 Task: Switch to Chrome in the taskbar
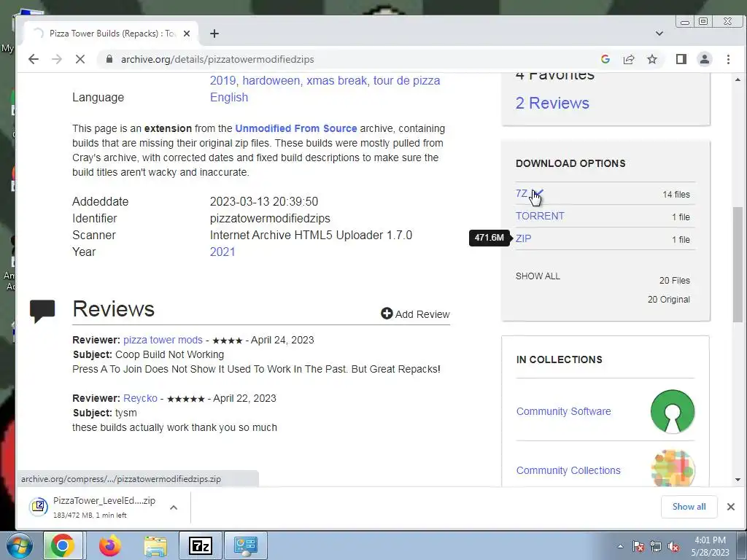[x=63, y=545]
